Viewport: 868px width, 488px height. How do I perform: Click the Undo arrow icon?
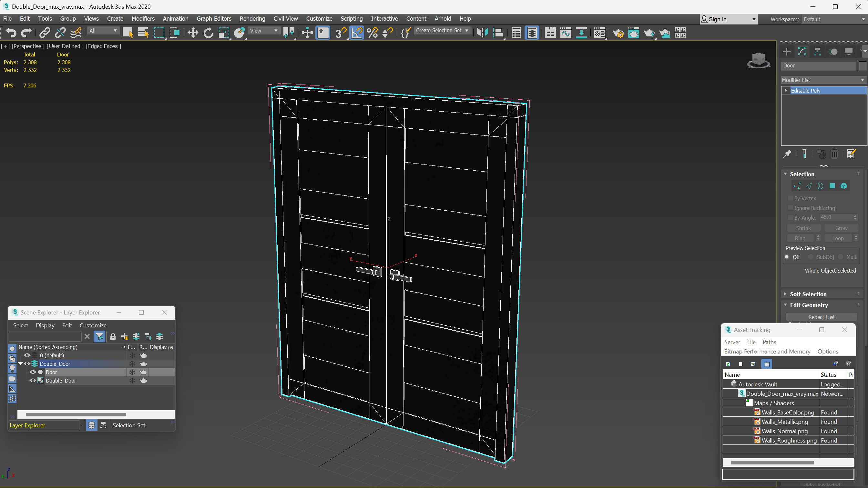coord(11,33)
